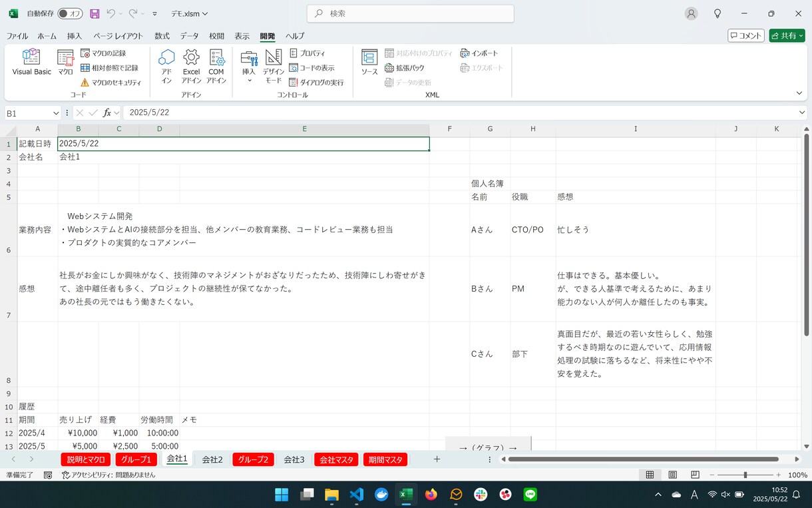Open the Windows Start menu
812x508 pixels.
pyautogui.click(x=282, y=494)
